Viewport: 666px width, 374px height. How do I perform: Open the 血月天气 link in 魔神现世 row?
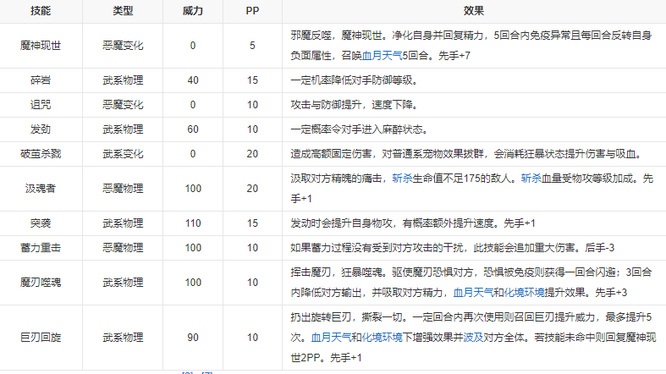[x=382, y=56]
